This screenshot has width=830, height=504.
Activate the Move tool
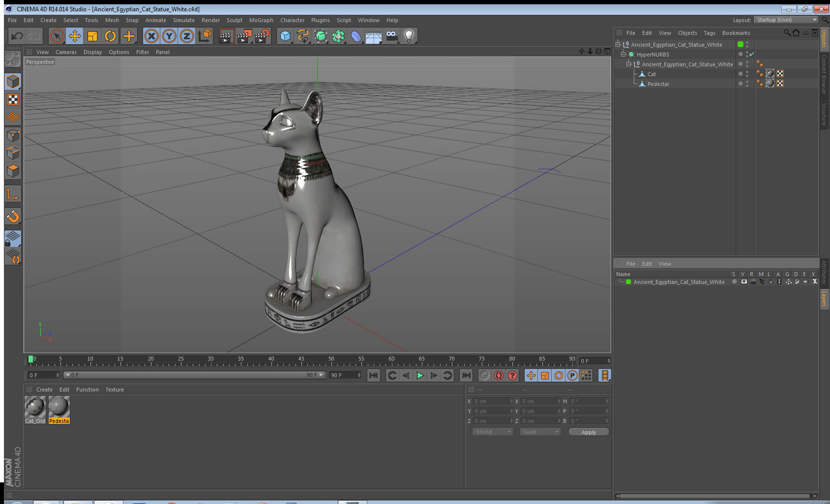[x=75, y=36]
